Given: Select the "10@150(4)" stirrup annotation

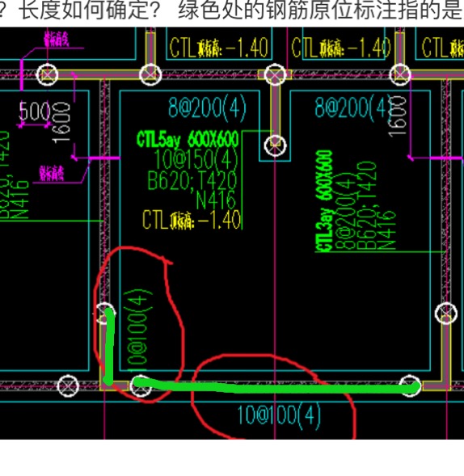Looking at the screenshot, I should (196, 159).
